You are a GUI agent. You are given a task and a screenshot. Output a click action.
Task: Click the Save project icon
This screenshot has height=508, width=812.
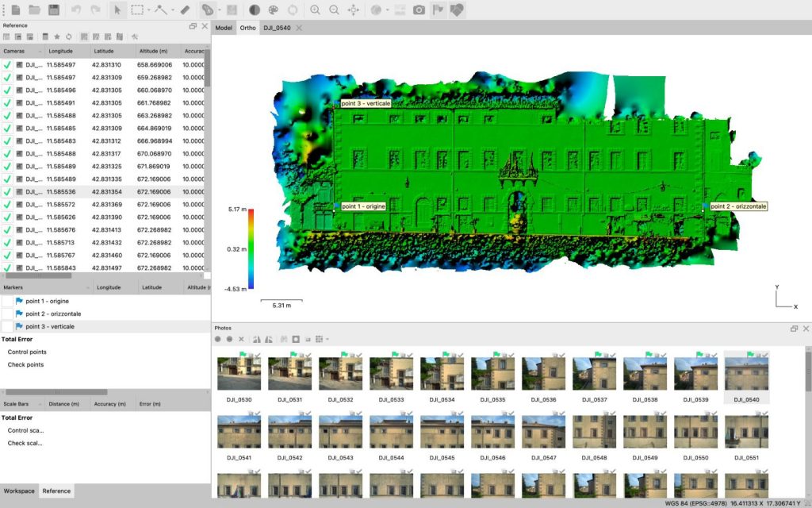coord(54,10)
